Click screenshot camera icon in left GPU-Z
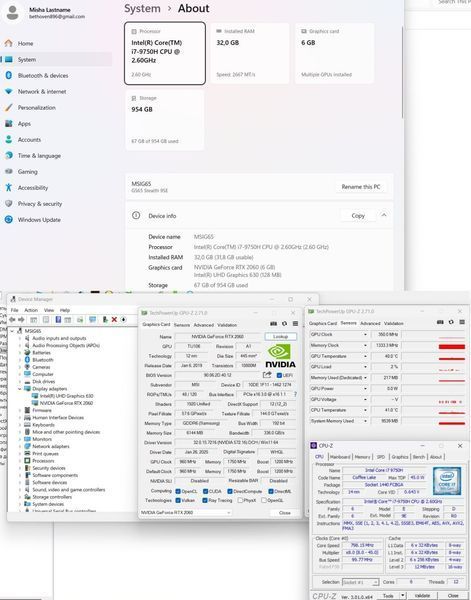Image resolution: width=471 pixels, height=600 pixels. tap(273, 324)
